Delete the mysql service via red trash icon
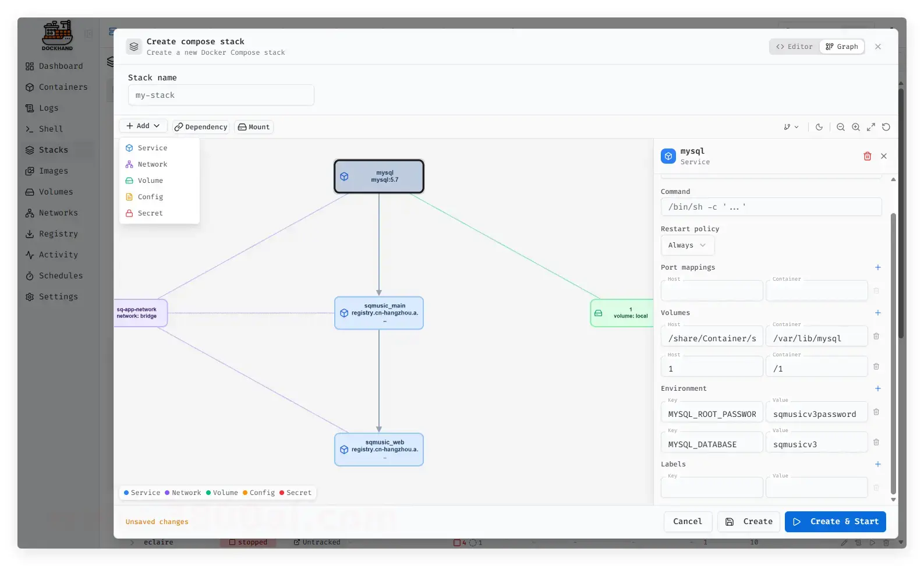The height and width of the screenshot is (566, 924). tap(867, 156)
